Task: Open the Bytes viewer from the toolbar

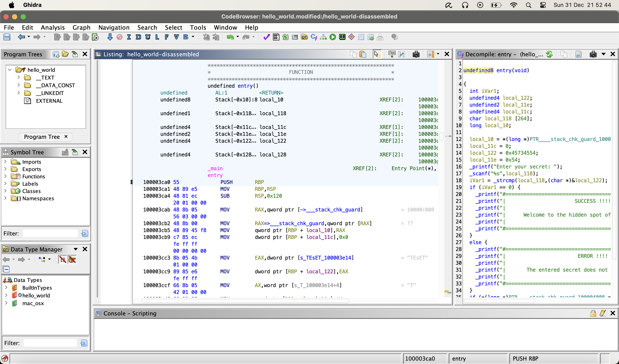Action: [x=276, y=37]
